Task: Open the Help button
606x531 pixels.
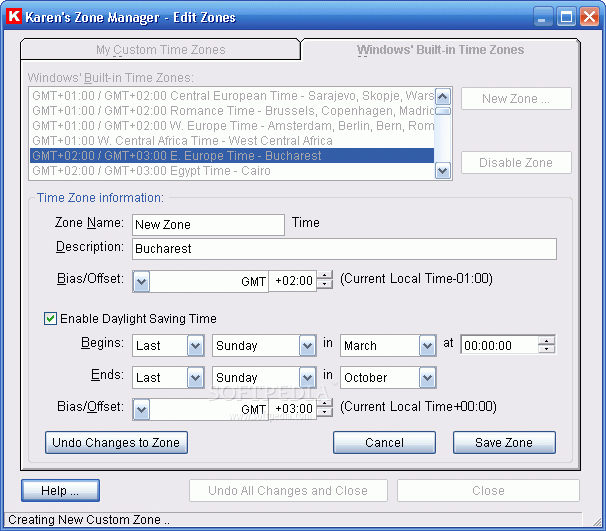Action: tap(60, 490)
